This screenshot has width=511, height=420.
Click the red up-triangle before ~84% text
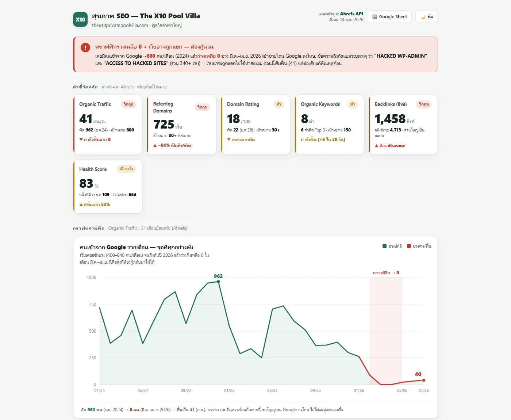[155, 145]
